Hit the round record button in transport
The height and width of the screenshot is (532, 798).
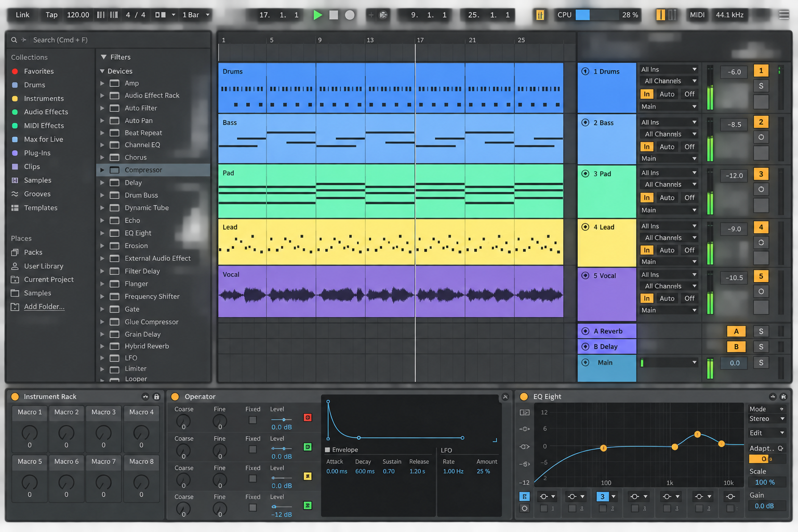tap(350, 15)
